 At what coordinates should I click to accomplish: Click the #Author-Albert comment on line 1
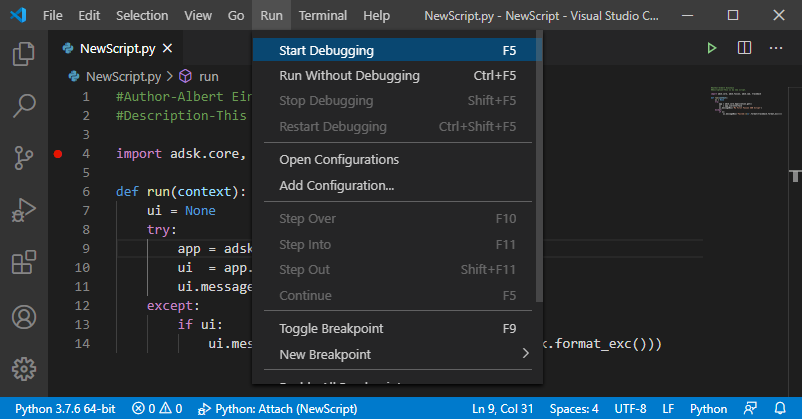click(184, 97)
